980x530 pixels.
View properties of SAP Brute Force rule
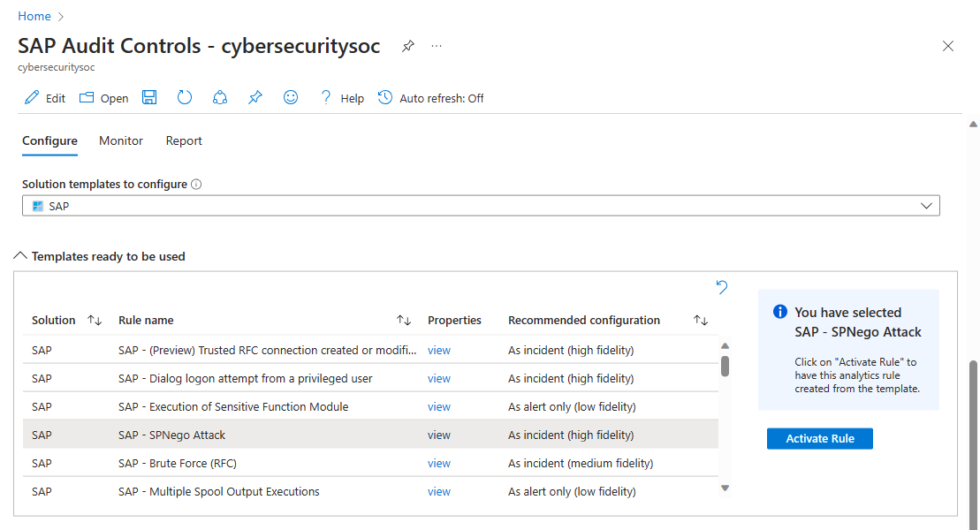[438, 463]
